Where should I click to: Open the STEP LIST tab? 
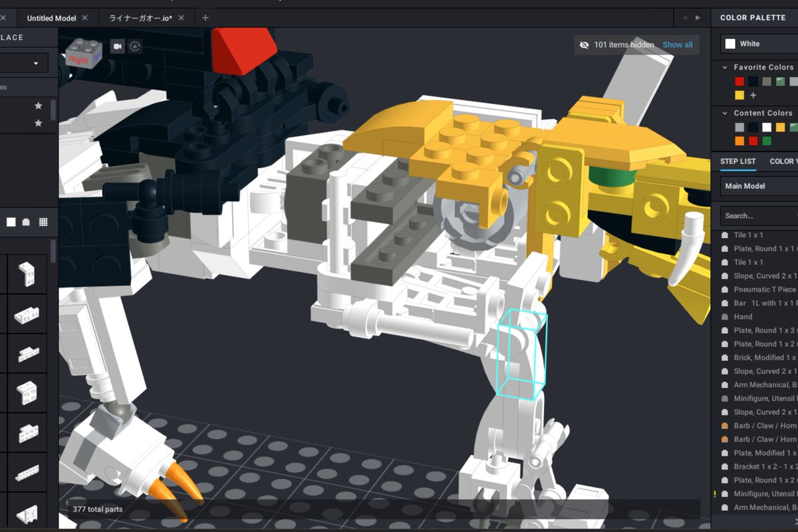pos(738,162)
